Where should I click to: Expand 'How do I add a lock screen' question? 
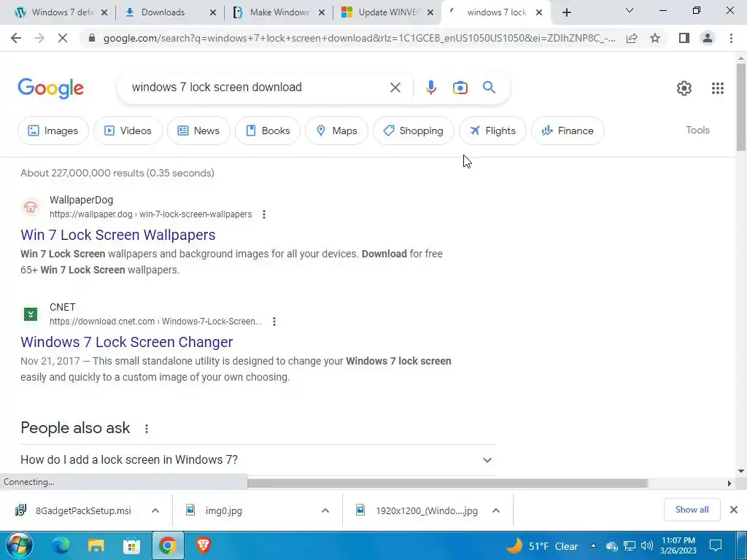(258, 460)
